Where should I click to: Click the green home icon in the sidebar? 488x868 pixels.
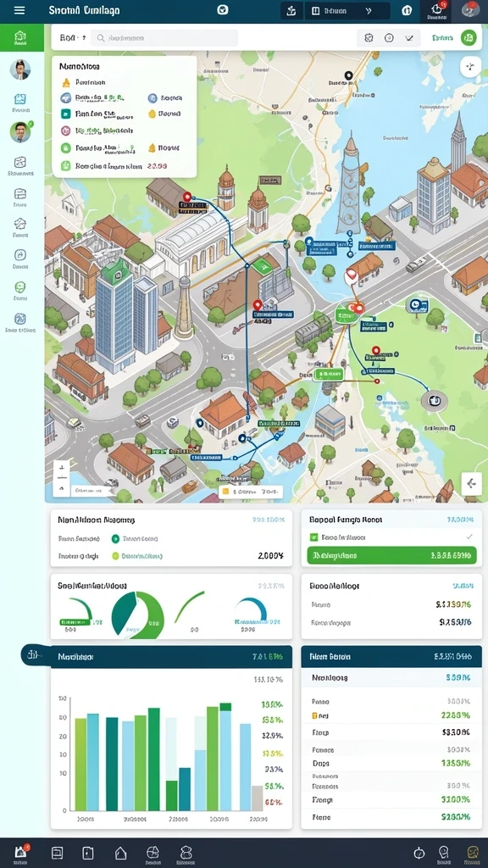click(20, 37)
